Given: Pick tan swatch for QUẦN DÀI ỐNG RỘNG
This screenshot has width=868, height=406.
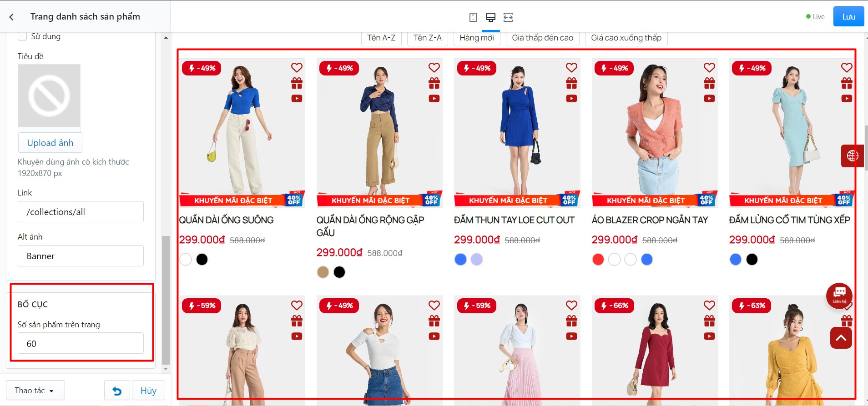Looking at the screenshot, I should click(x=323, y=272).
